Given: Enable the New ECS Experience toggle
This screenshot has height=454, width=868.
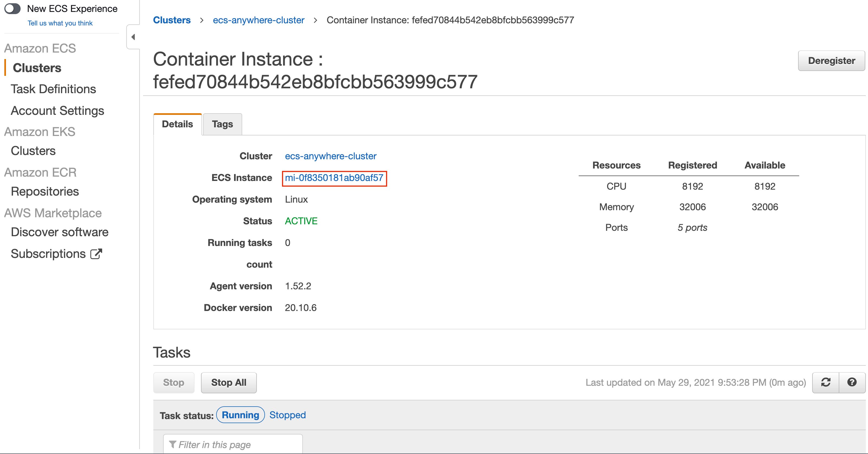Looking at the screenshot, I should [13, 9].
